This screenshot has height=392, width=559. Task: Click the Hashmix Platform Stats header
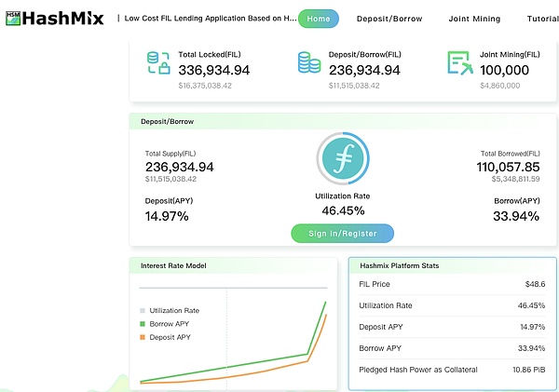point(400,265)
